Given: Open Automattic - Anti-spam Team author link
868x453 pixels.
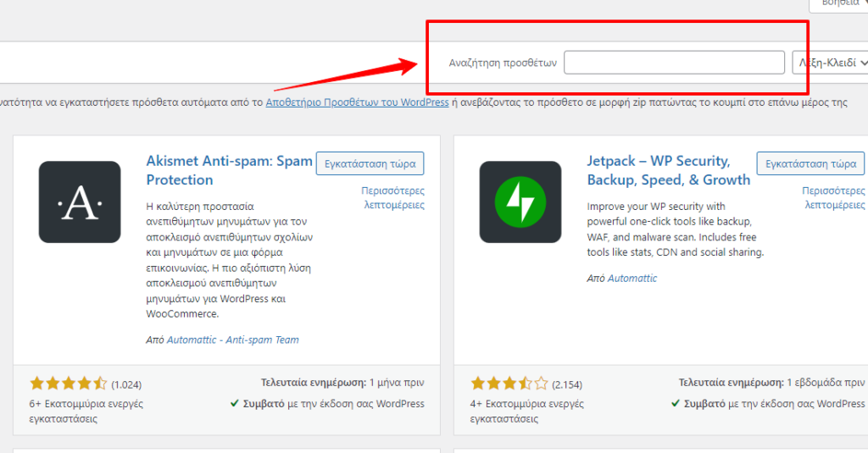Looking at the screenshot, I should [x=232, y=340].
